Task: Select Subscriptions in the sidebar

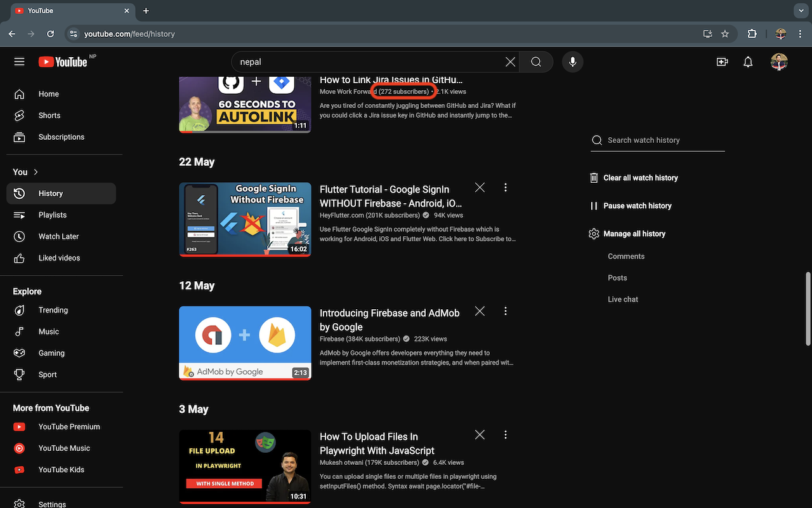Action: (61, 137)
